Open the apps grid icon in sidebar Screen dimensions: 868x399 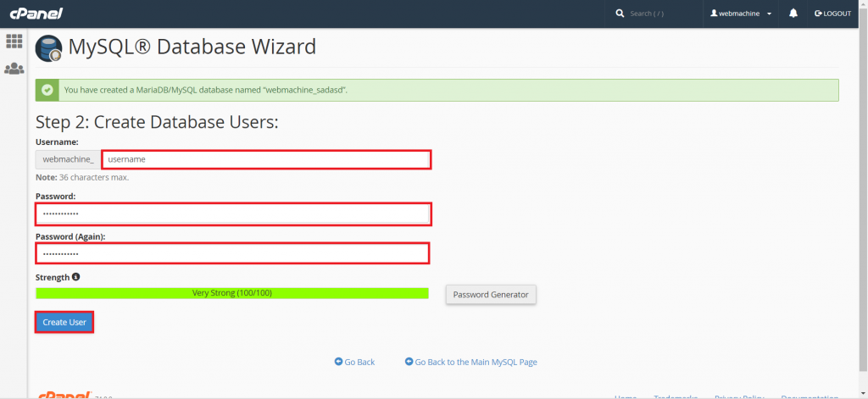(14, 41)
